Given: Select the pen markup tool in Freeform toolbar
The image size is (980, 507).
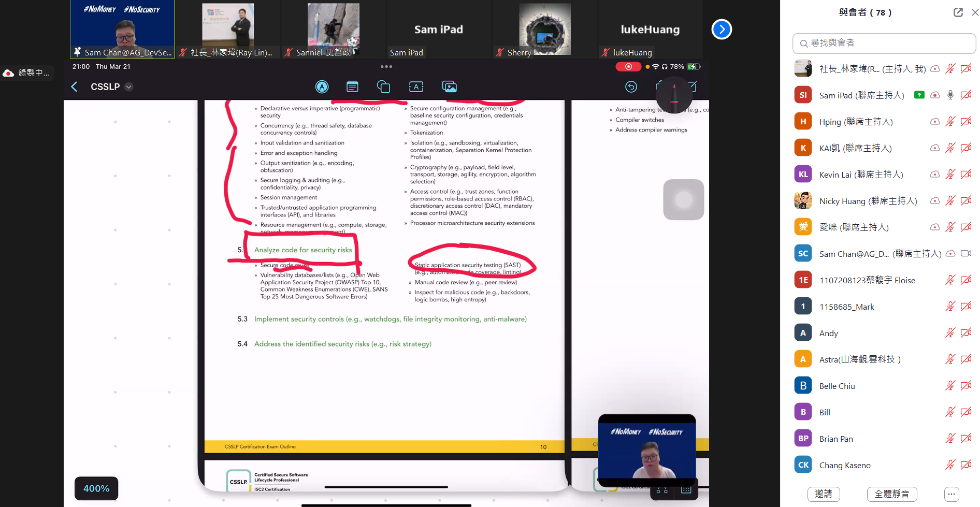Looking at the screenshot, I should 322,87.
